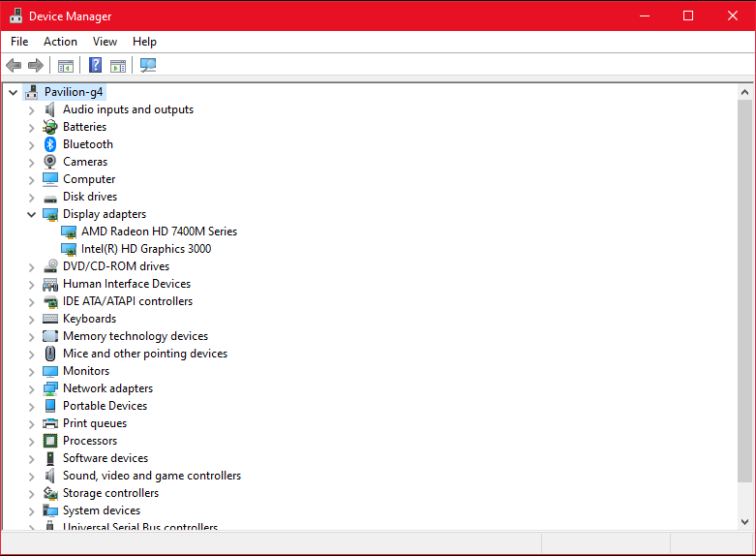756x556 pixels.
Task: Open the Help menu
Action: tap(144, 42)
